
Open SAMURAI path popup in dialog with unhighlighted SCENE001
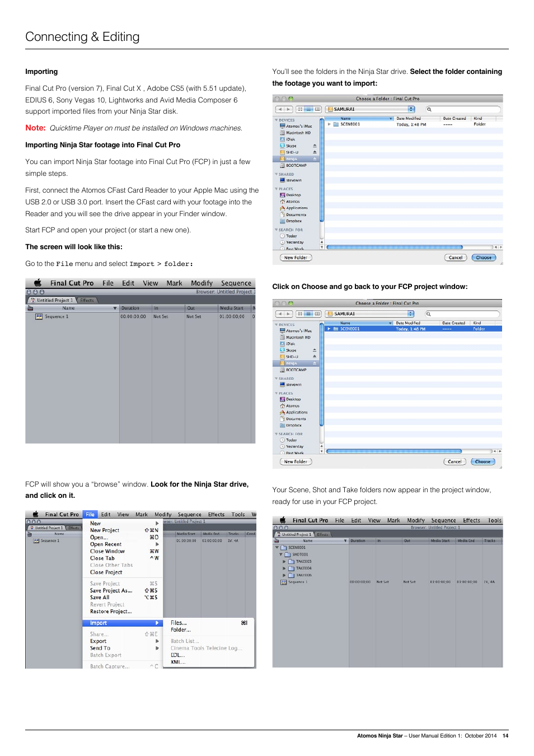coord(371,109)
